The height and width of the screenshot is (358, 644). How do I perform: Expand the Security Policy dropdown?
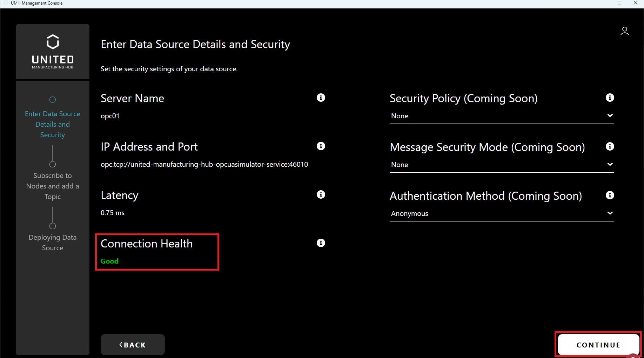(x=502, y=116)
